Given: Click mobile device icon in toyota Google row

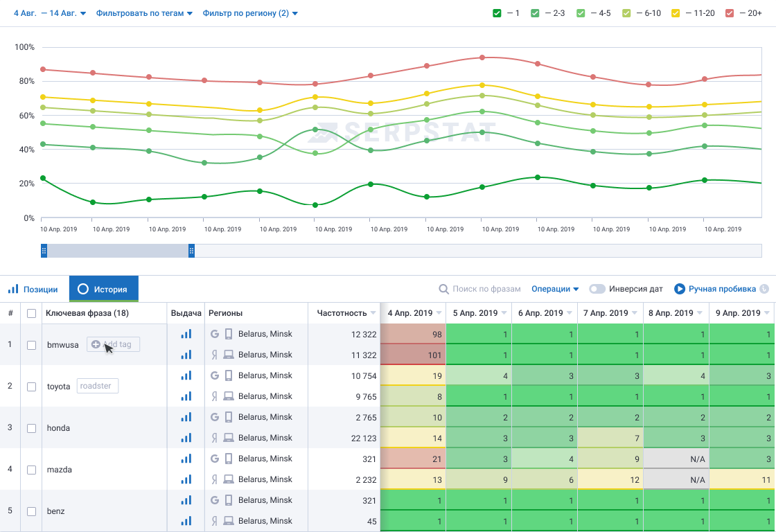Looking at the screenshot, I should pyautogui.click(x=229, y=375).
